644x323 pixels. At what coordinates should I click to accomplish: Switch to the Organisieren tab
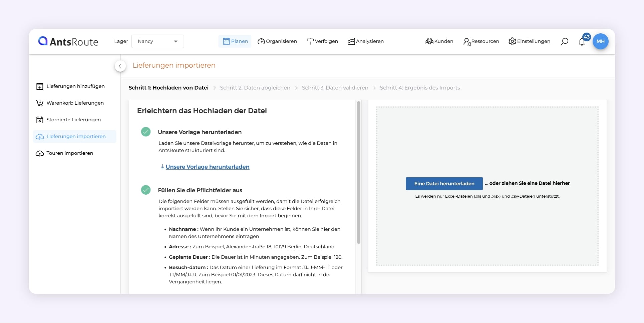tap(277, 41)
